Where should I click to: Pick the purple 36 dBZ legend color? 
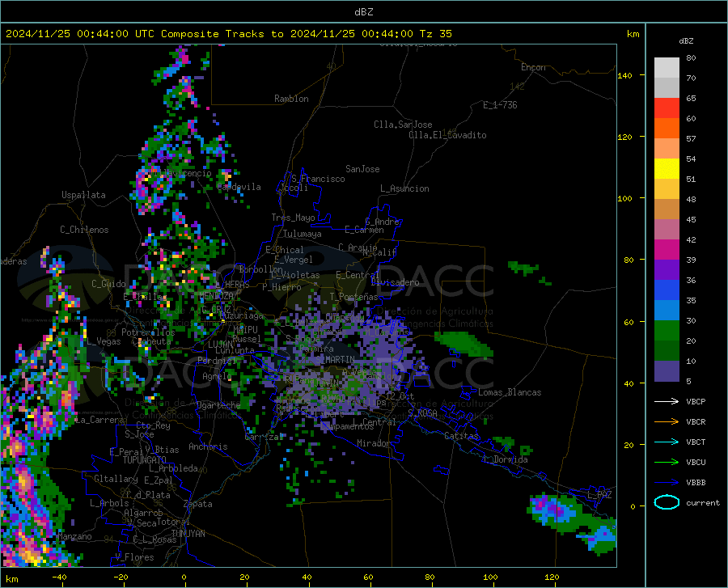click(x=667, y=270)
